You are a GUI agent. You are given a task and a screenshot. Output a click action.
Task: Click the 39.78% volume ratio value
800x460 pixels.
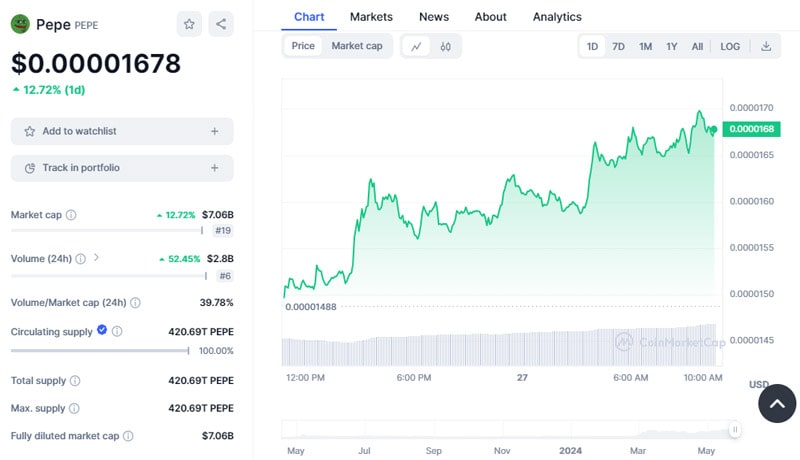(216, 302)
